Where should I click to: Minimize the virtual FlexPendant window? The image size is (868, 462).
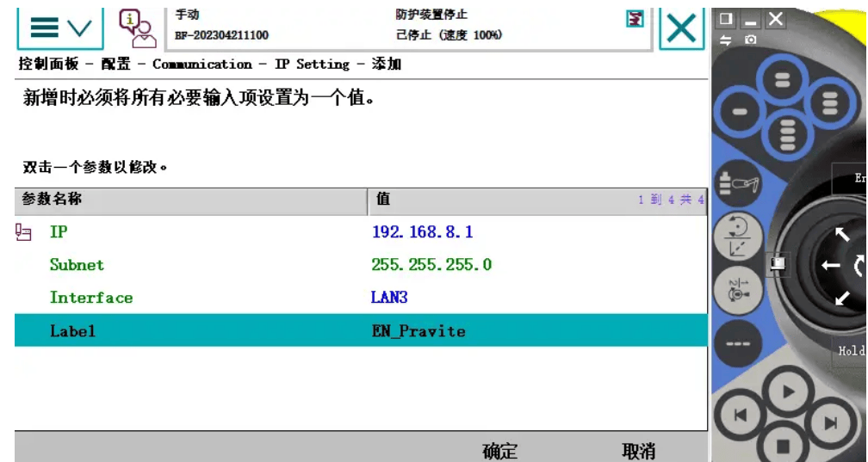click(750, 20)
